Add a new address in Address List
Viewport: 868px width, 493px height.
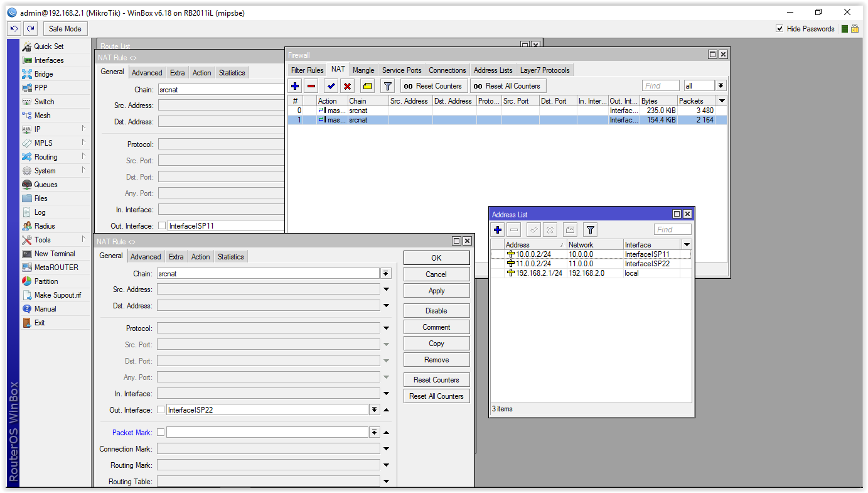pos(497,229)
